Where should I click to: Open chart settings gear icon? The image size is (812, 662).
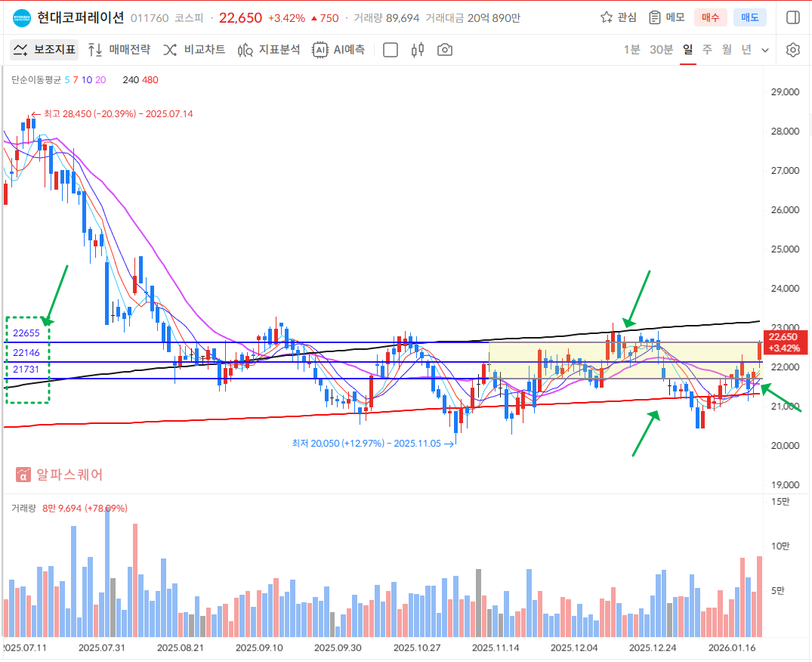click(x=792, y=50)
